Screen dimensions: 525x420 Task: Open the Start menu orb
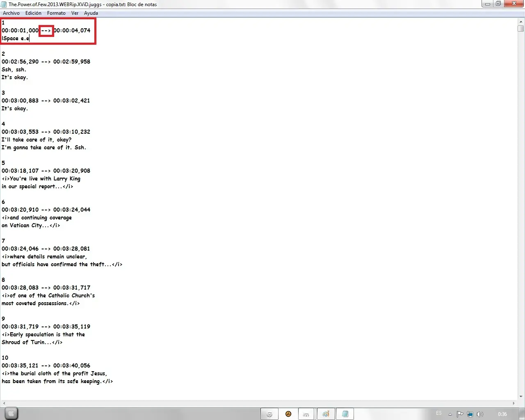[11, 414]
